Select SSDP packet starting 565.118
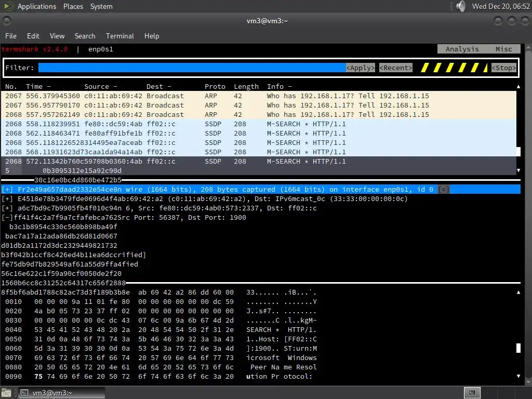The height and width of the screenshot is (399, 532). pyautogui.click(x=259, y=142)
